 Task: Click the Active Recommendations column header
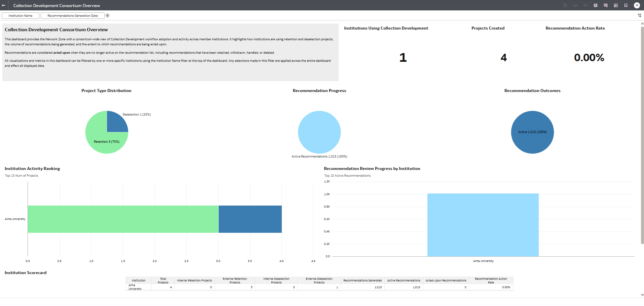(404, 280)
